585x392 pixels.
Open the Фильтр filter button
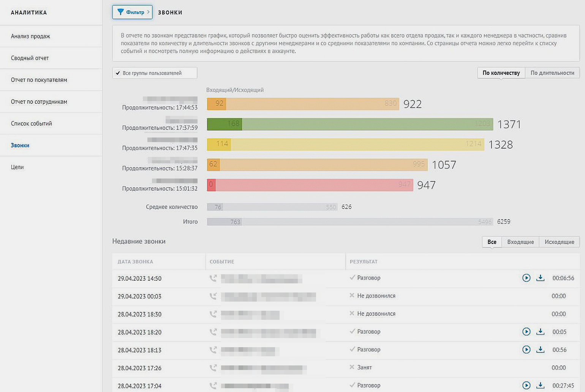132,12
